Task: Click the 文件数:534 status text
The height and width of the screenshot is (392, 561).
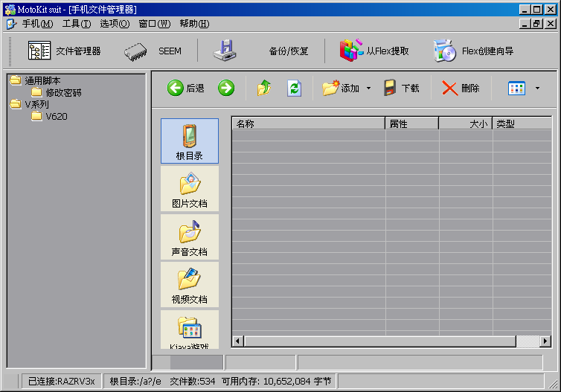Action: click(x=193, y=382)
